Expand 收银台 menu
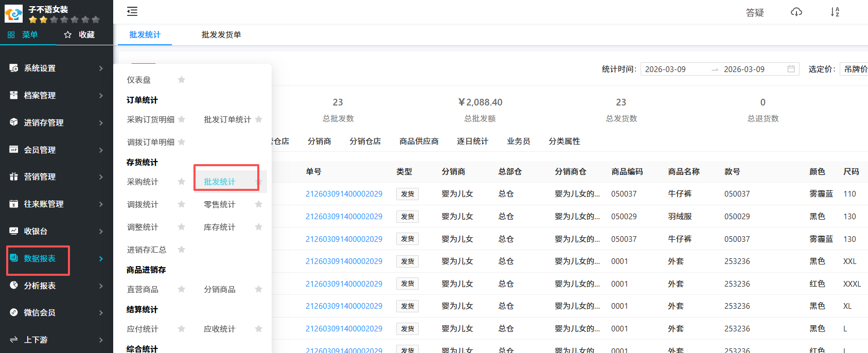 tap(57, 231)
